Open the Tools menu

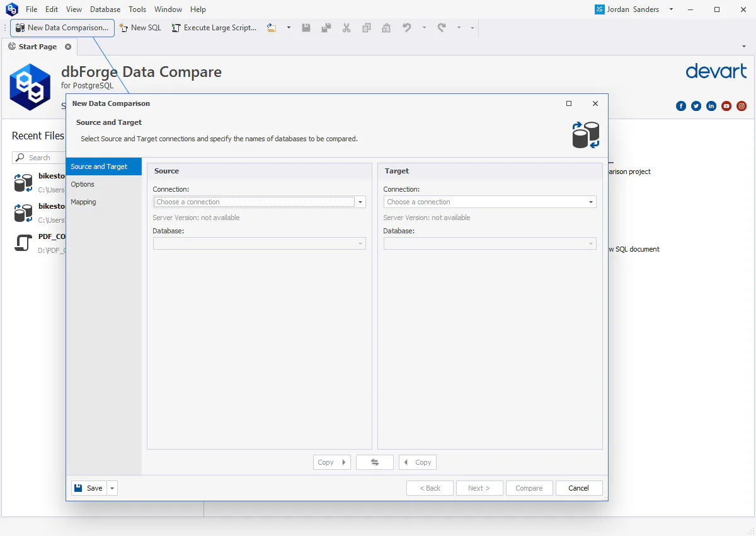pos(137,9)
